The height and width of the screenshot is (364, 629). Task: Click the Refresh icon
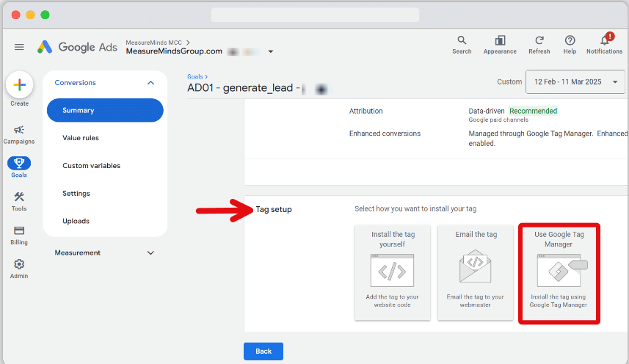(539, 40)
